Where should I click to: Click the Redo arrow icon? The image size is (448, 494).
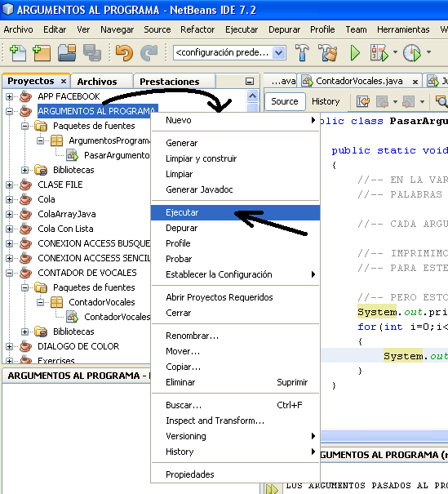pos(149,52)
